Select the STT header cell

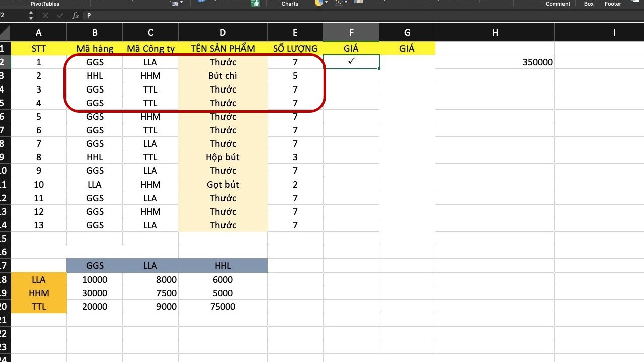click(39, 49)
